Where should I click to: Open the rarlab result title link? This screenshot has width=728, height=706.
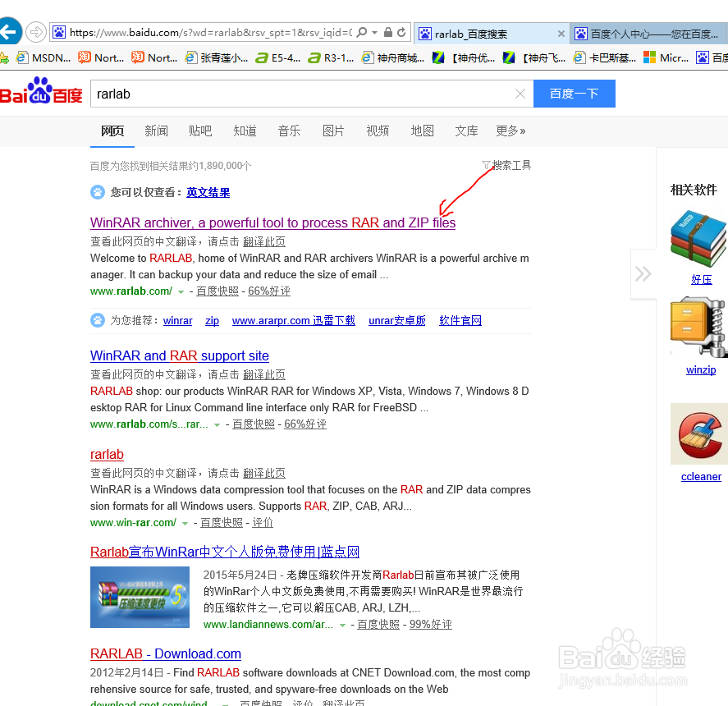click(x=107, y=454)
